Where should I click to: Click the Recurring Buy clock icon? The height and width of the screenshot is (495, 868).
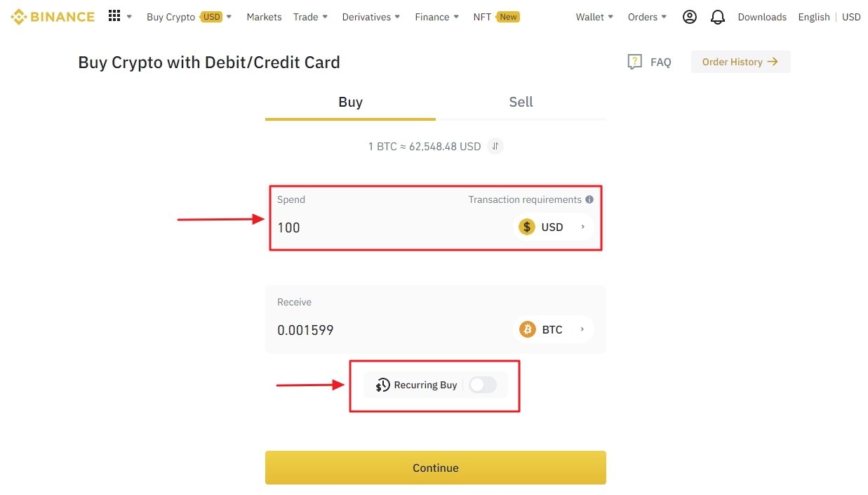[x=382, y=385]
